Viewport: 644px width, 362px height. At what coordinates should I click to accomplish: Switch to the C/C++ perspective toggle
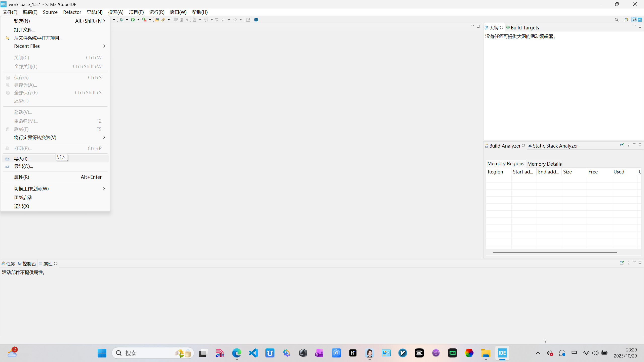(x=634, y=20)
